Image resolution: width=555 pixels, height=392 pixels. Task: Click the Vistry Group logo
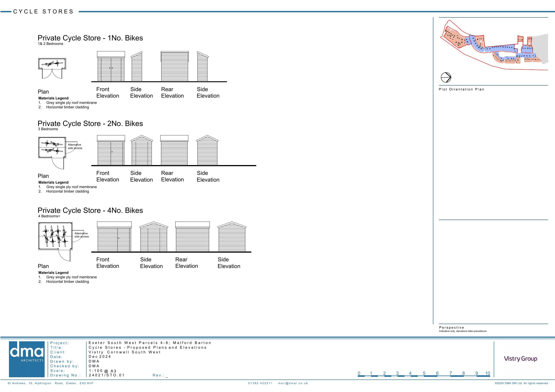coord(520,359)
